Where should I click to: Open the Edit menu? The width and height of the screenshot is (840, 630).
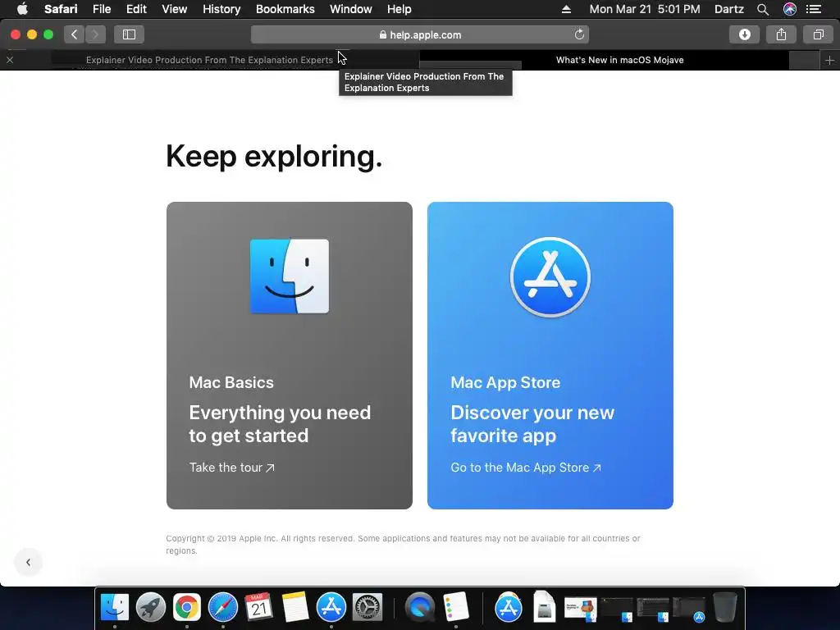(136, 9)
